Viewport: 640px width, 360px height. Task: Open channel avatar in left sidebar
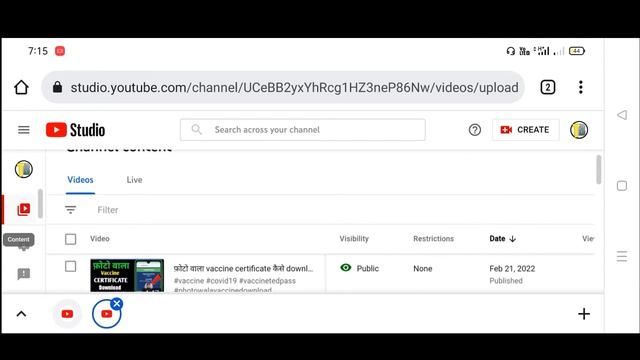[x=24, y=169]
